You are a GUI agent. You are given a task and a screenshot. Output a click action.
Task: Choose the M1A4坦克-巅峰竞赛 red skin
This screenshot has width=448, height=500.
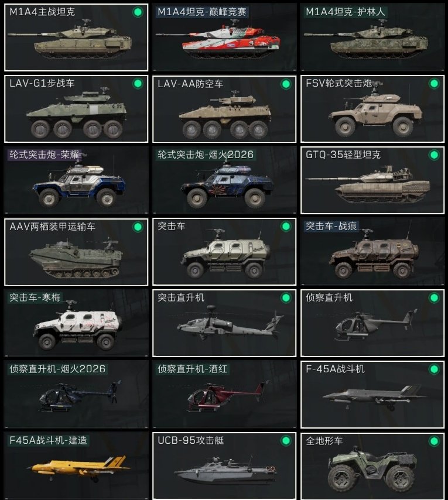coord(224,37)
